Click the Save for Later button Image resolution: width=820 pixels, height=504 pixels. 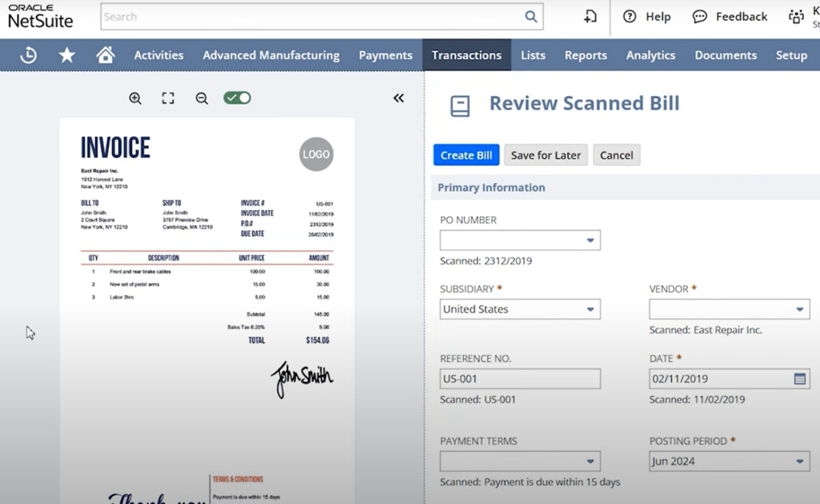[x=546, y=155]
